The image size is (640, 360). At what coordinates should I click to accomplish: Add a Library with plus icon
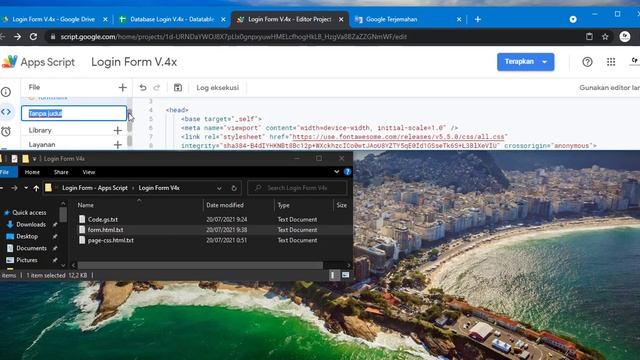point(118,130)
